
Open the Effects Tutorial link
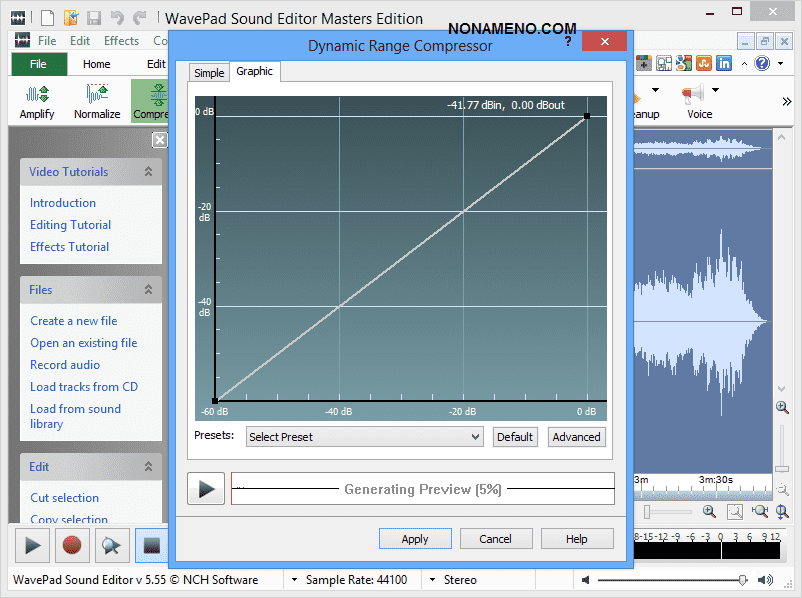69,247
